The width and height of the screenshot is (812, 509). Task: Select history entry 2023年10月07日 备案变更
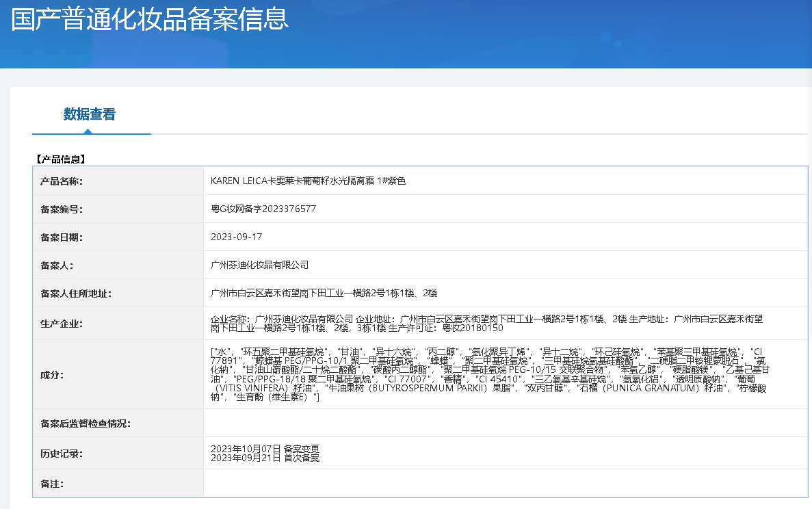[265, 449]
